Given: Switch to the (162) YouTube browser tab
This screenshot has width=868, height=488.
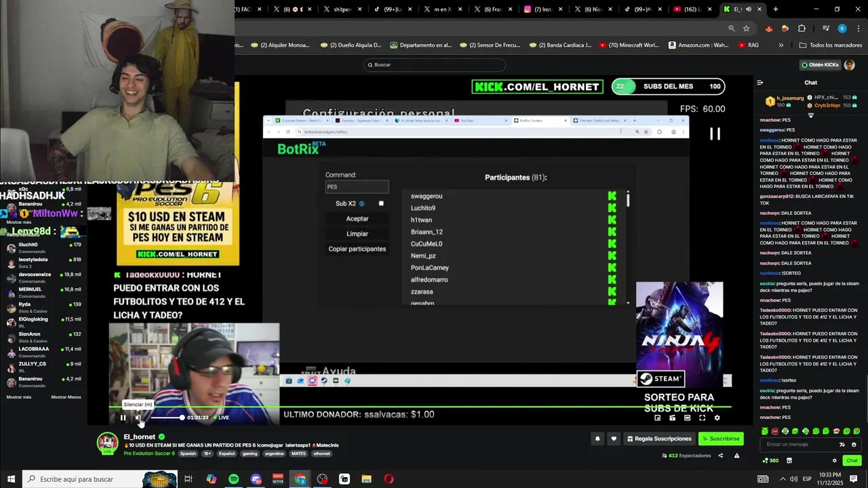Looking at the screenshot, I should point(694,9).
